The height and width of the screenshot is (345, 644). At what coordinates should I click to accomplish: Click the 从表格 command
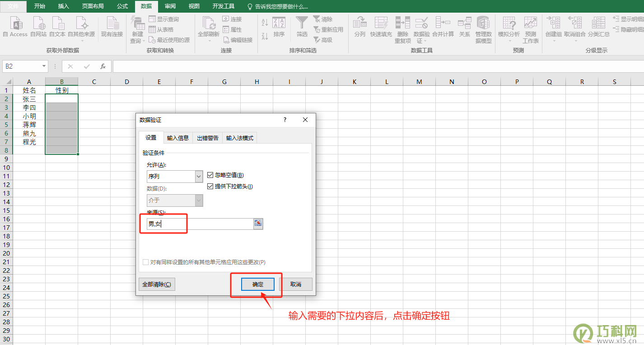pos(161,29)
